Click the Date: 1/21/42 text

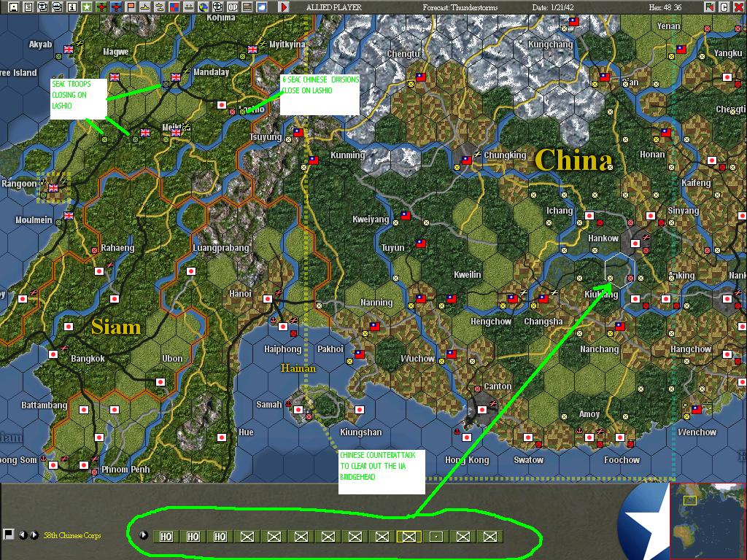(x=554, y=7)
